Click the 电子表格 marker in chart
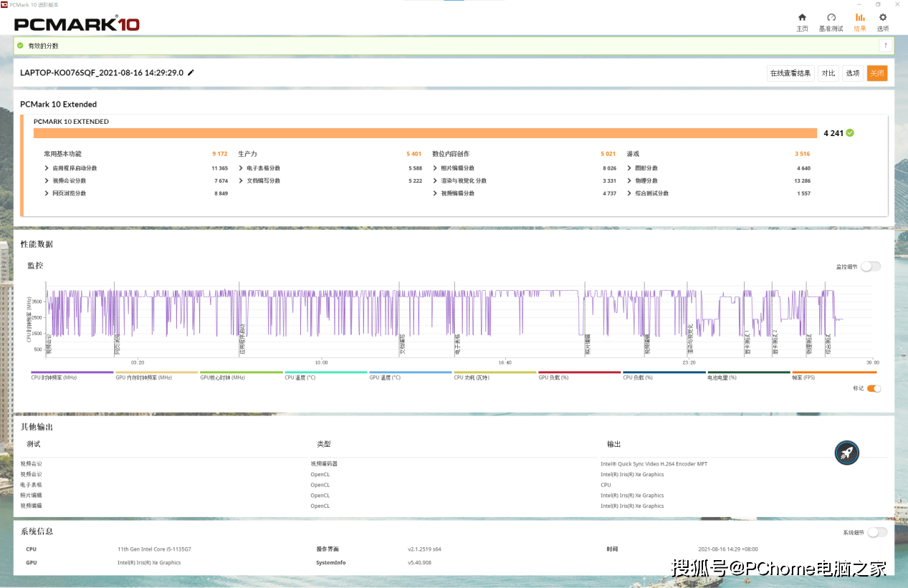This screenshot has width=908, height=588. tap(457, 345)
